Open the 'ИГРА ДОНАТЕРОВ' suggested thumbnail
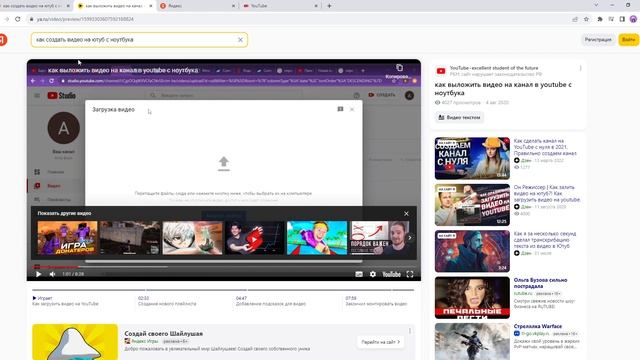640x360 pixels. [67, 238]
